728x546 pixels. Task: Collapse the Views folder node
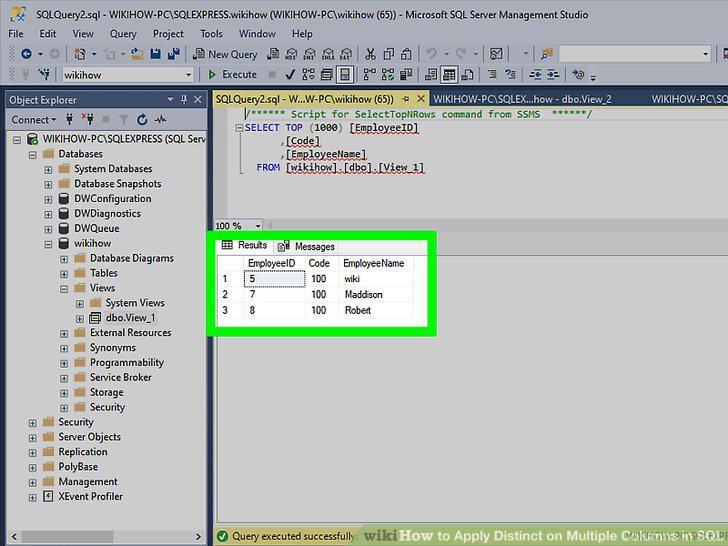click(x=64, y=289)
